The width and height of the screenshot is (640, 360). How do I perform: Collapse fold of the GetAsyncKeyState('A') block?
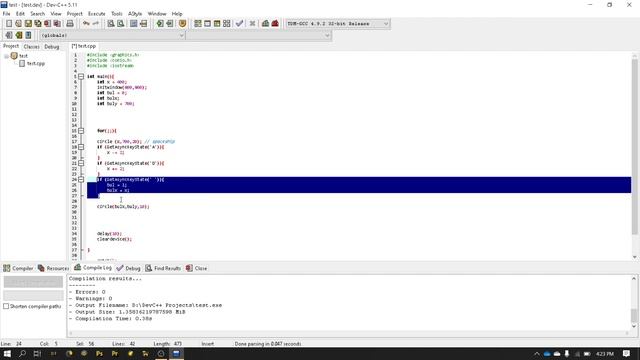pyautogui.click(x=81, y=147)
